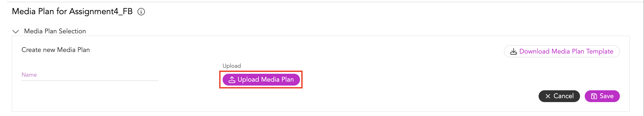Select the Name placeholder text

click(29, 75)
